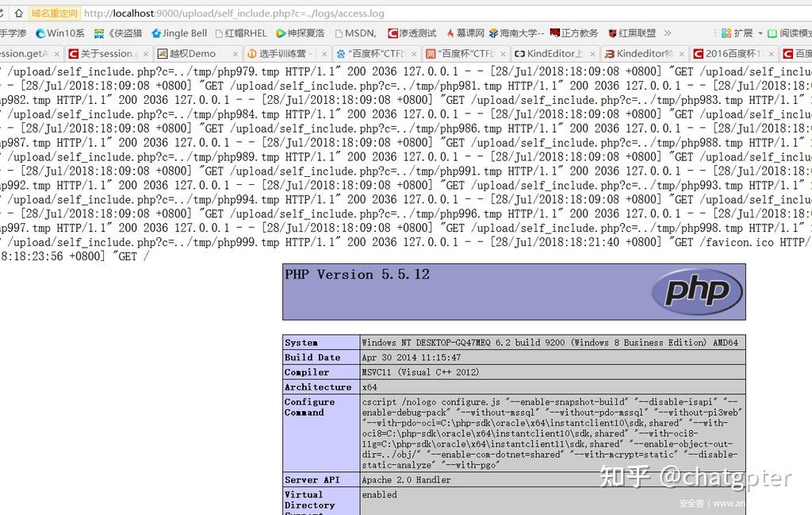The image size is (812, 515).
Task: Close the red-icon “百度杯”CTF tab
Action: [x=503, y=54]
